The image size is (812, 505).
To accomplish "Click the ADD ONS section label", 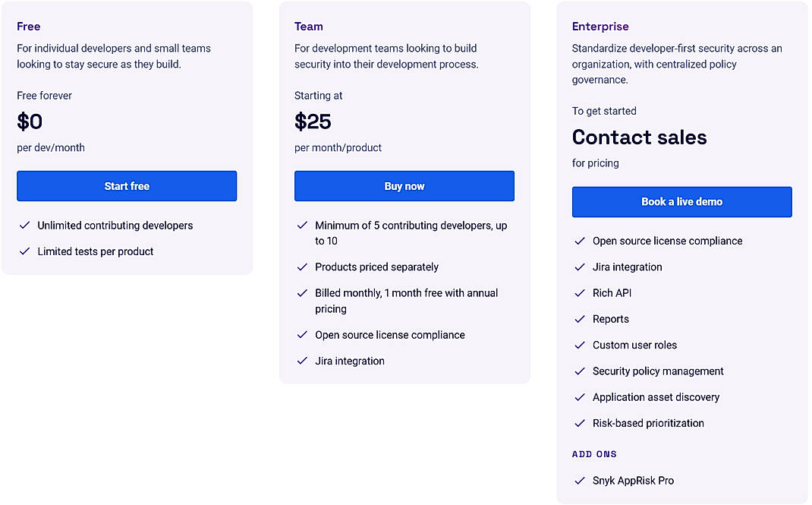I will pyautogui.click(x=594, y=454).
